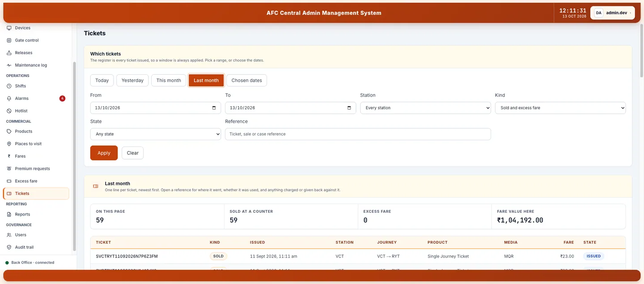Screen dimensions: 644x284
Task: Click the ISSUED column header
Action: coord(257,242)
